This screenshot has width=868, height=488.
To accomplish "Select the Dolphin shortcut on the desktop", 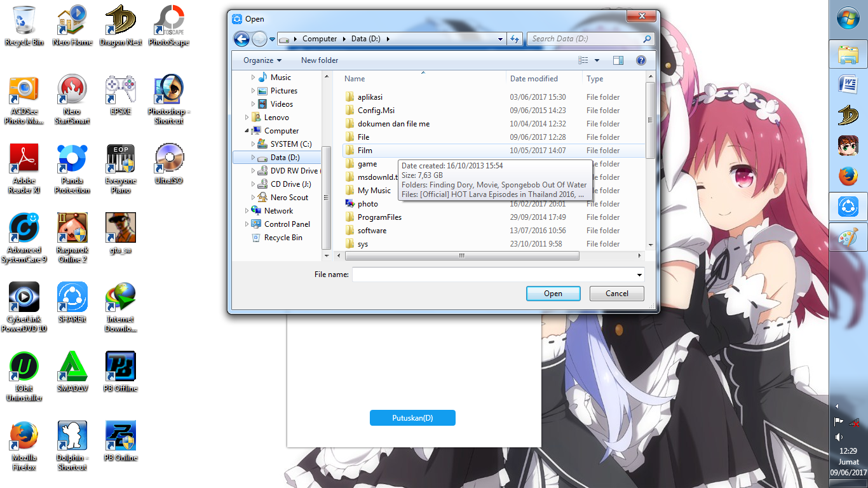I will click(x=72, y=445).
